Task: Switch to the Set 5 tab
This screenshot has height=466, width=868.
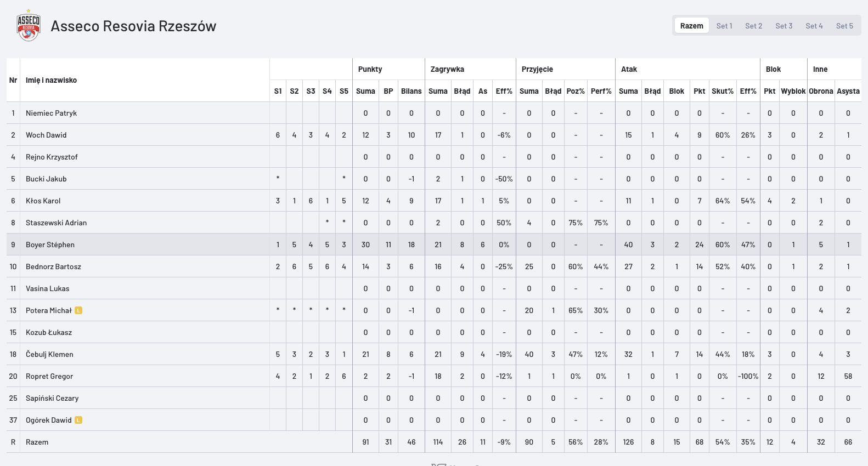Action: coord(844,26)
